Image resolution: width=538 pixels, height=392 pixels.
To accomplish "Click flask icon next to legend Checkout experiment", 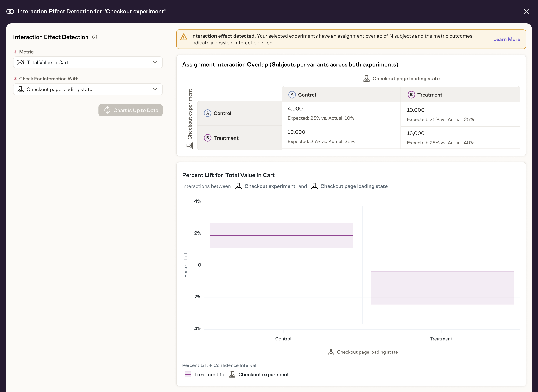I will (232, 374).
